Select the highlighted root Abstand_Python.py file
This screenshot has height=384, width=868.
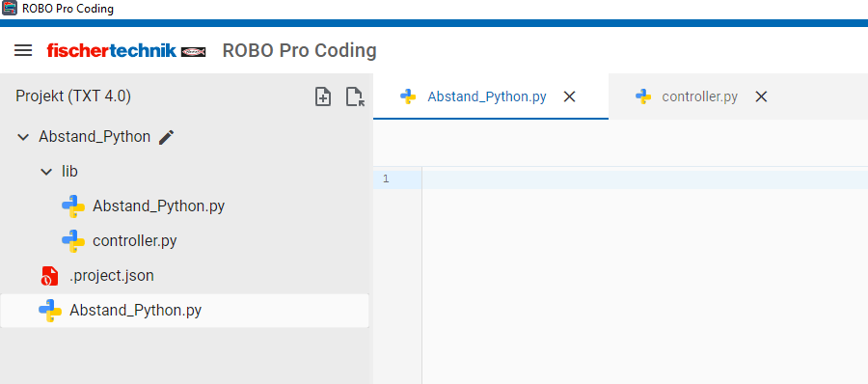click(x=184, y=311)
